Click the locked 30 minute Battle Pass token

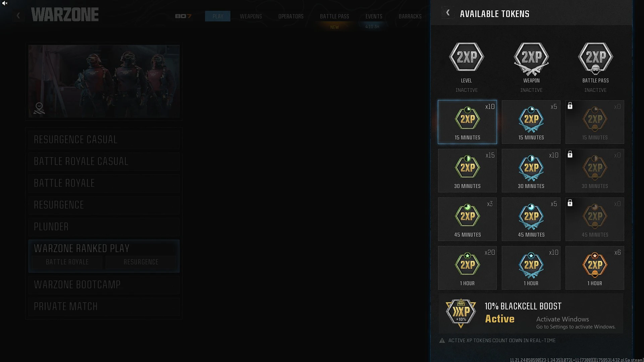click(595, 171)
